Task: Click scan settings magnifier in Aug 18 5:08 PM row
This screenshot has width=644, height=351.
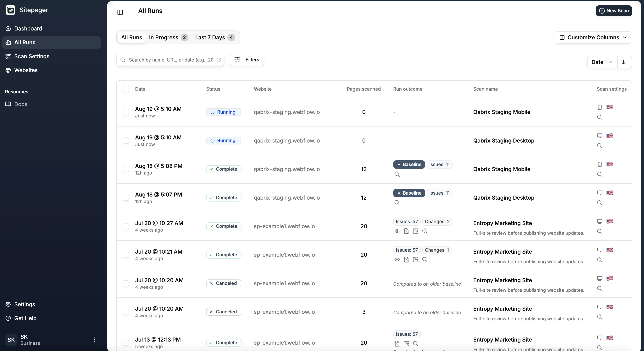Action: pos(599,174)
